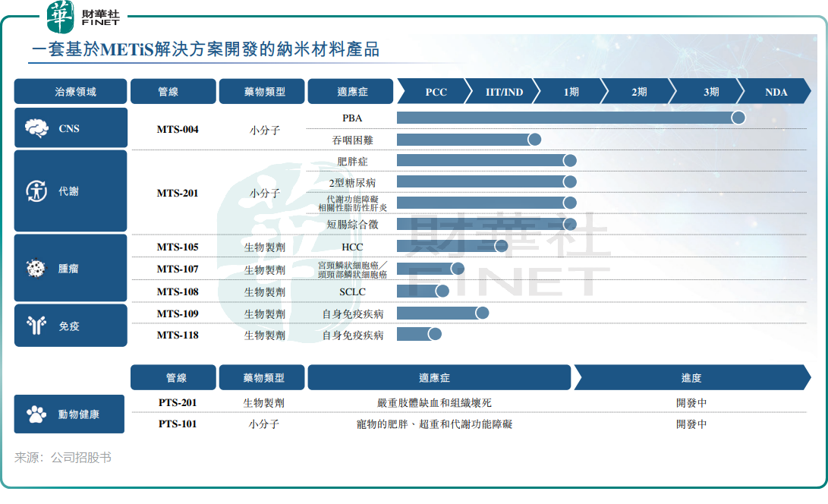Click the paw print icon beside 動物健康
The image size is (828, 504).
[36, 414]
